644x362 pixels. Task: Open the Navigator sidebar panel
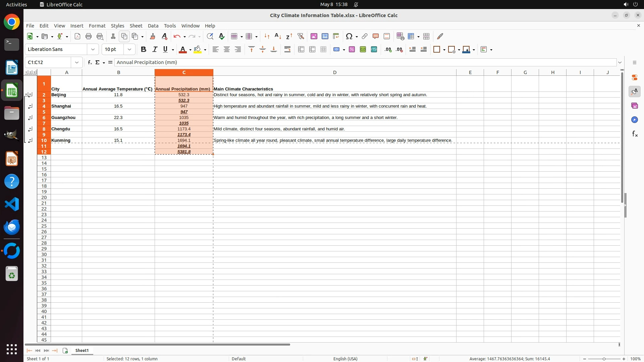[635, 120]
